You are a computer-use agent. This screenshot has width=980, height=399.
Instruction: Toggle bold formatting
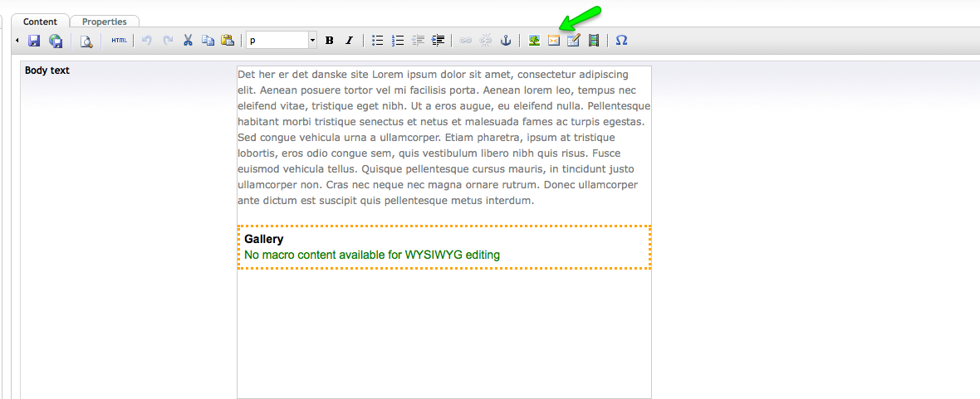(330, 41)
